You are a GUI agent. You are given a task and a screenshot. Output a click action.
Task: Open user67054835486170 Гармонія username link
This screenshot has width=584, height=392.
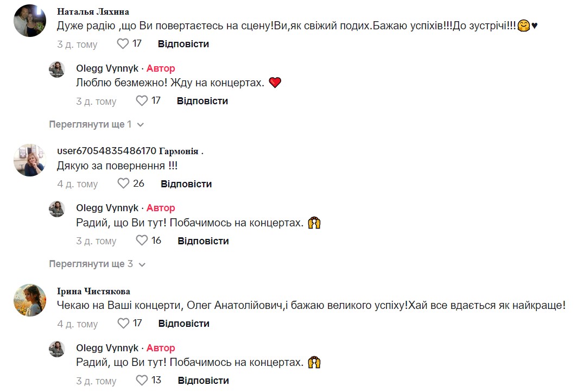tap(130, 151)
